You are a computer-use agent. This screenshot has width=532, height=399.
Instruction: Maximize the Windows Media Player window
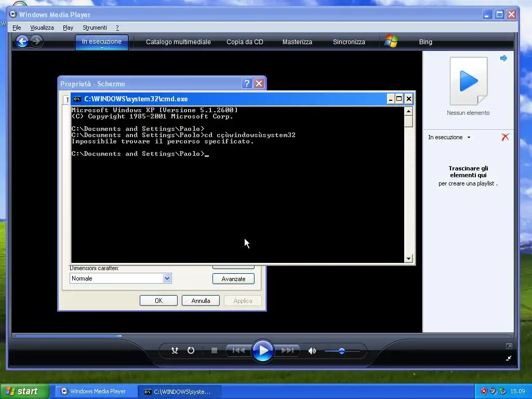coord(499,15)
